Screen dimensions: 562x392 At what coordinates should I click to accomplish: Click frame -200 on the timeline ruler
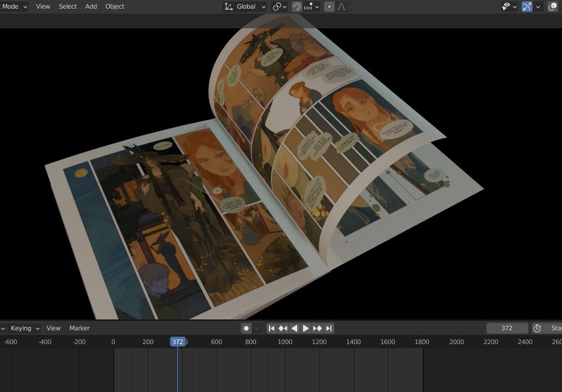pos(79,342)
